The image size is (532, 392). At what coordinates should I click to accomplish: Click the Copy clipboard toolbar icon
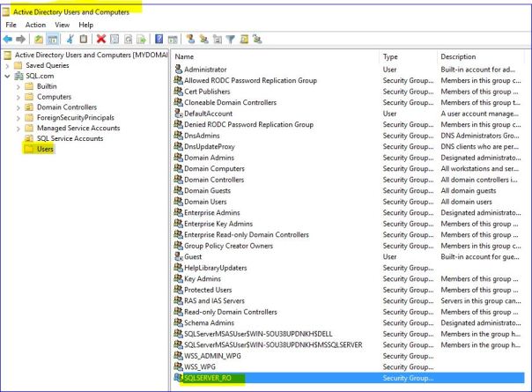tap(83, 39)
